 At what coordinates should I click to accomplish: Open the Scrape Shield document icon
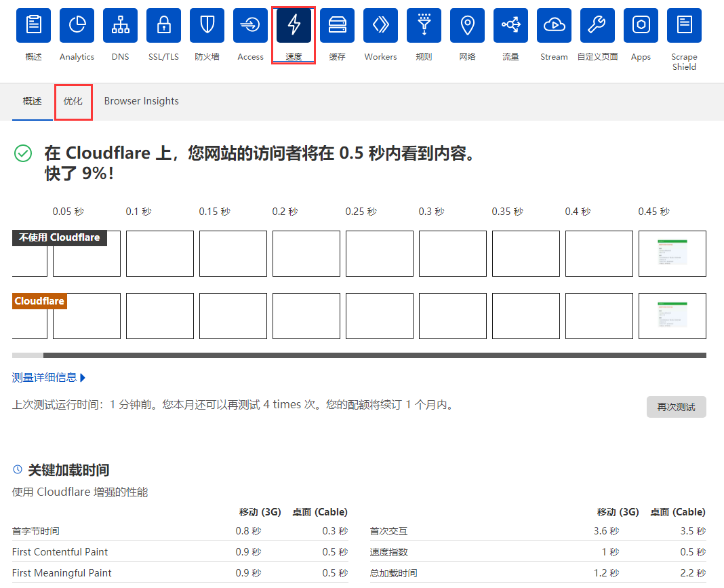pos(684,25)
